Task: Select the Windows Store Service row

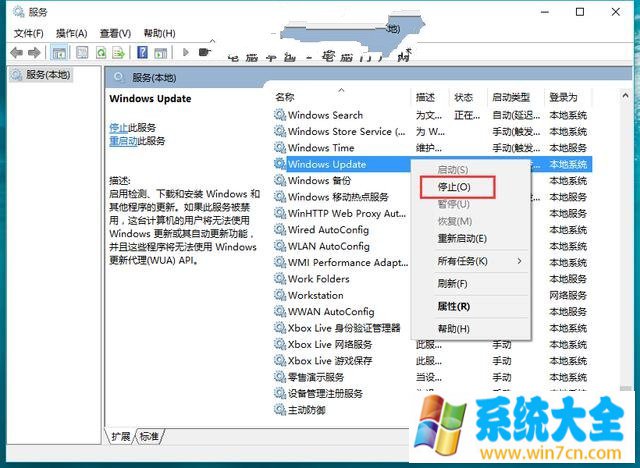Action: [x=431, y=131]
